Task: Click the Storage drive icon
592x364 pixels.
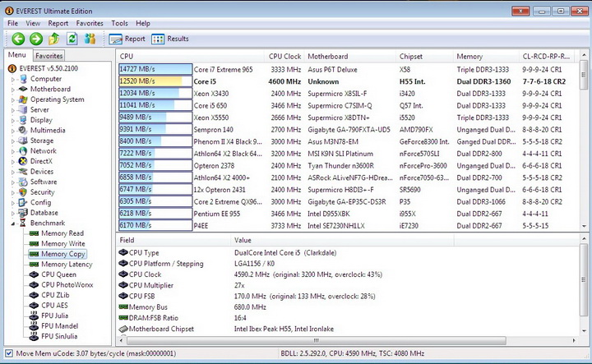Action: point(23,141)
